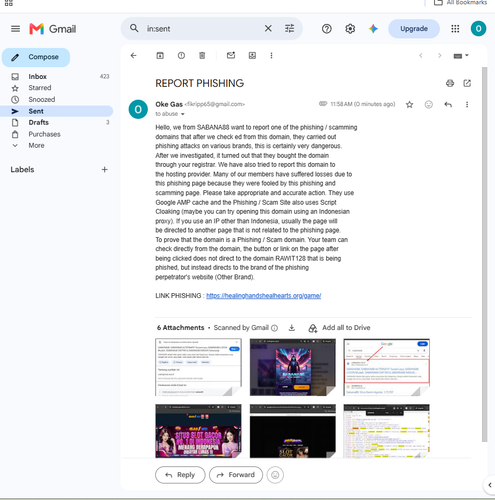Open the highlighted source code attachment
The image size is (495, 500).
387,431
